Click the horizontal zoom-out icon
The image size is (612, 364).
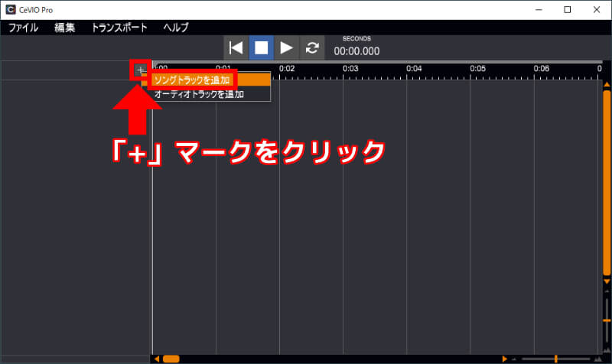(x=514, y=359)
